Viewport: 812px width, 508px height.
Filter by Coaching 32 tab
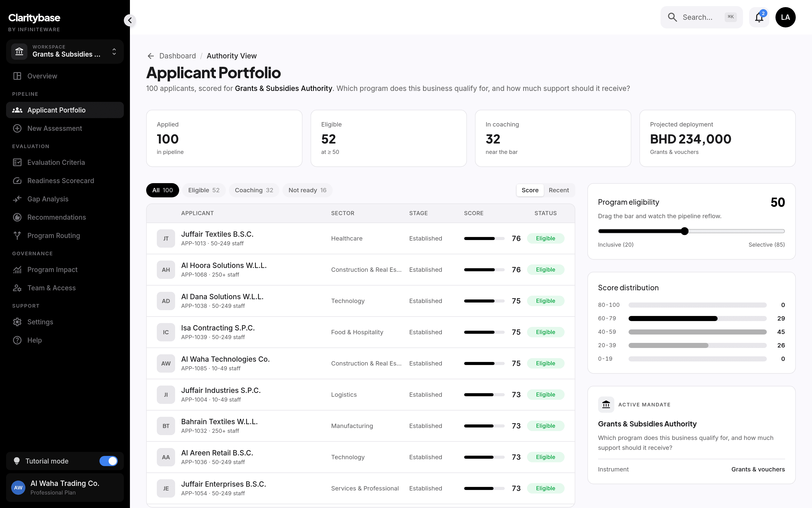254,190
